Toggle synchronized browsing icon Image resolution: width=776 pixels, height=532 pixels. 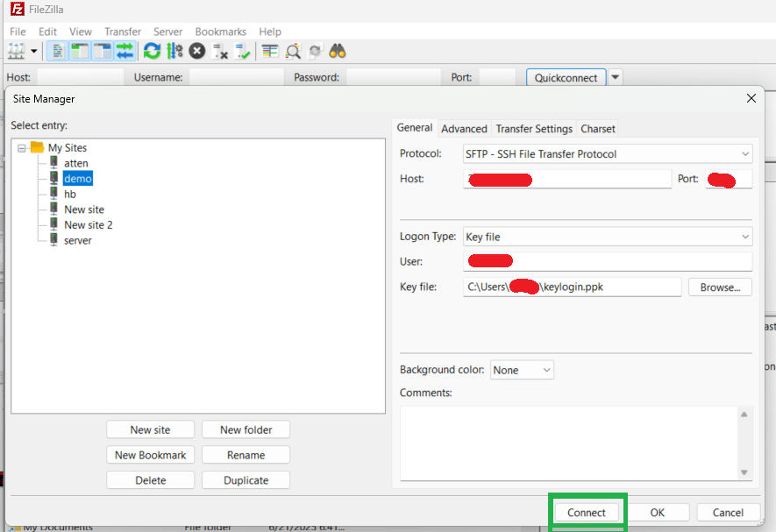316,51
